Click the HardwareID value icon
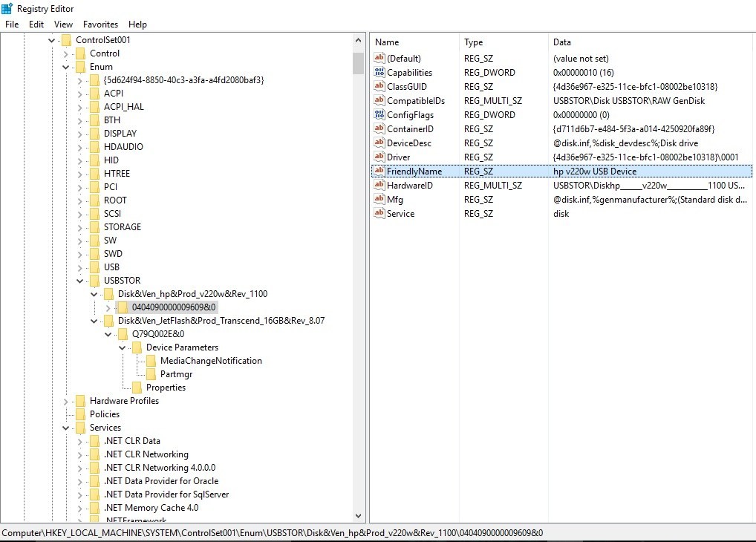Screen dimensions: 756x542 [x=379, y=186]
